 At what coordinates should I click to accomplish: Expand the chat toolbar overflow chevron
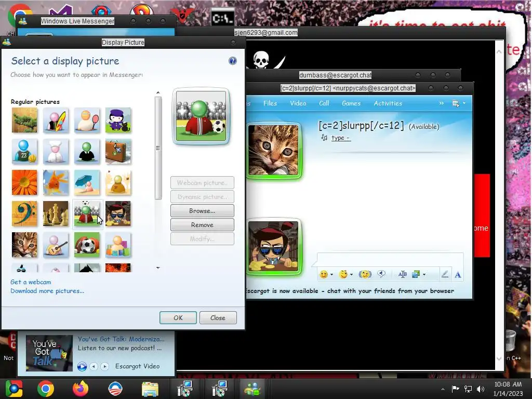pos(442,103)
